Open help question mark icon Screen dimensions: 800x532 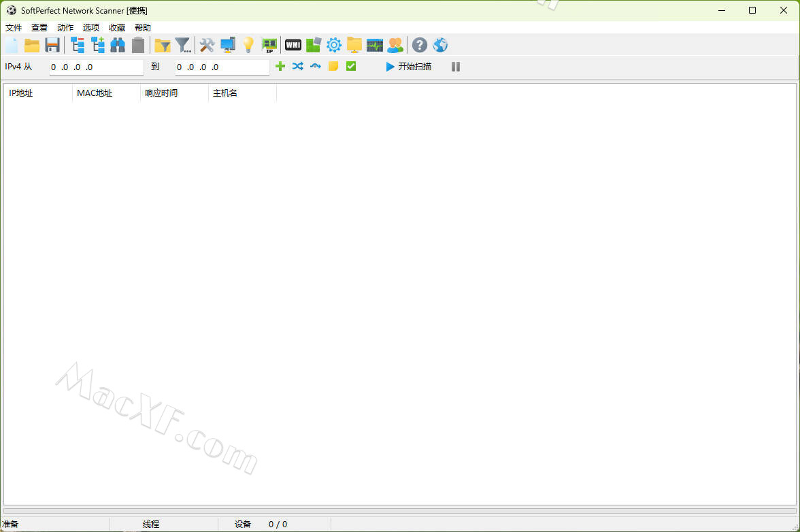click(x=419, y=46)
